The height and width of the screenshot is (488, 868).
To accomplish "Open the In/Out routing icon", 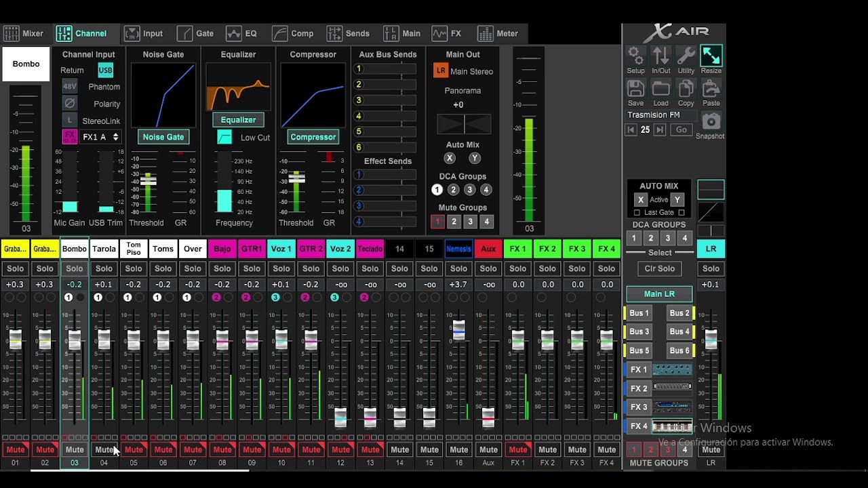I will coord(660,56).
